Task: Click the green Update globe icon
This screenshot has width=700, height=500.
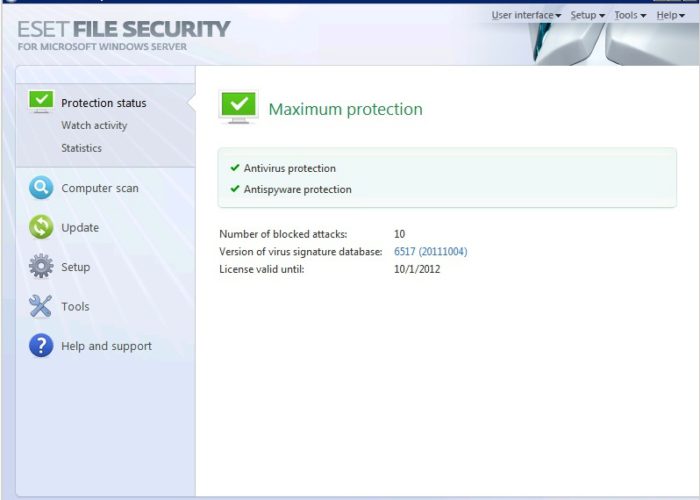Action: pos(41,228)
